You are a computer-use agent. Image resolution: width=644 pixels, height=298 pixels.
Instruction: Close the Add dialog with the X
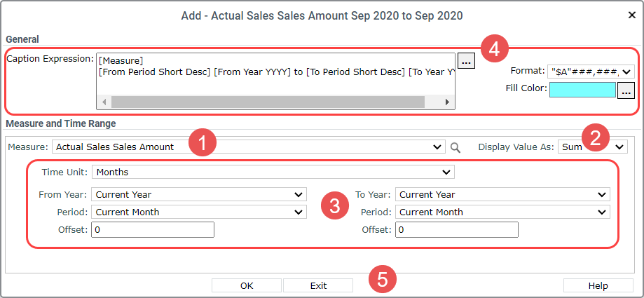pyautogui.click(x=632, y=15)
